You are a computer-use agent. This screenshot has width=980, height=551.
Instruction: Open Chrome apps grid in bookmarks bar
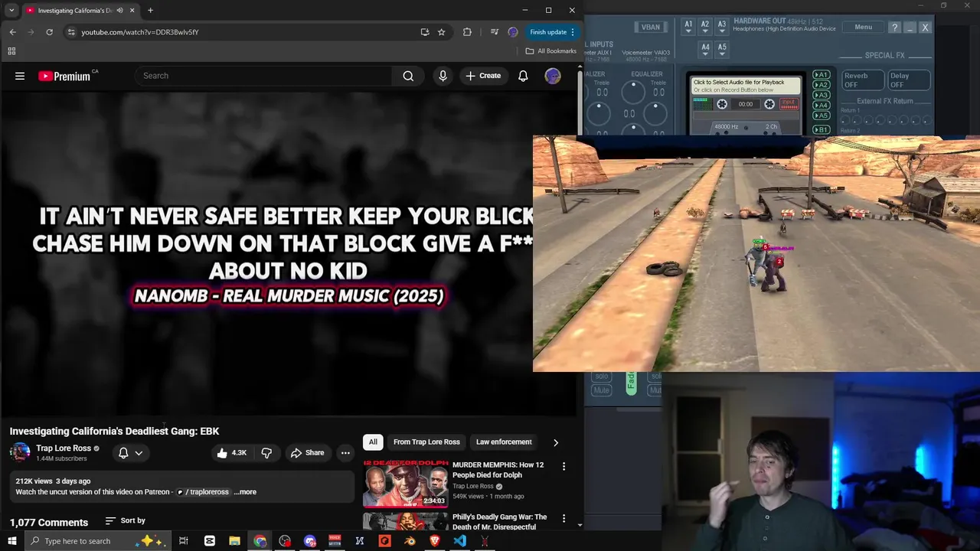point(11,51)
